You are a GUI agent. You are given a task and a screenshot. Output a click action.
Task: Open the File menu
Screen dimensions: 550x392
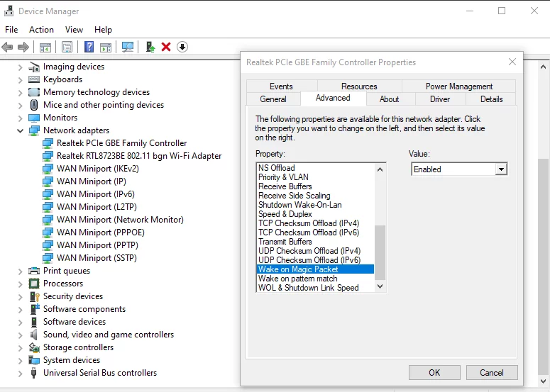pos(11,30)
